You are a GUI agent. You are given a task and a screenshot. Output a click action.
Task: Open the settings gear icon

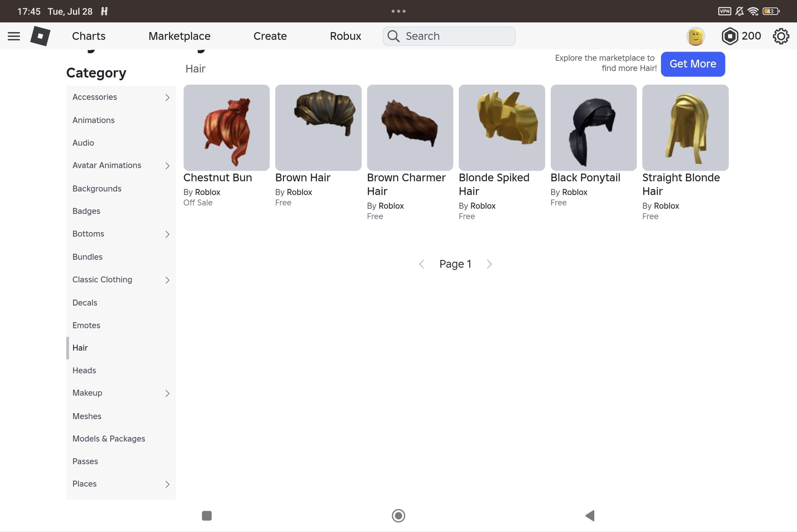781,36
